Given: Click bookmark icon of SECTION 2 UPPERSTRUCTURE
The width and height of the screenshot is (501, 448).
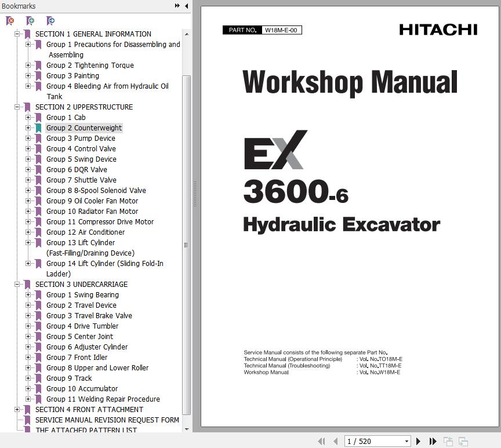Looking at the screenshot, I should [x=27, y=107].
